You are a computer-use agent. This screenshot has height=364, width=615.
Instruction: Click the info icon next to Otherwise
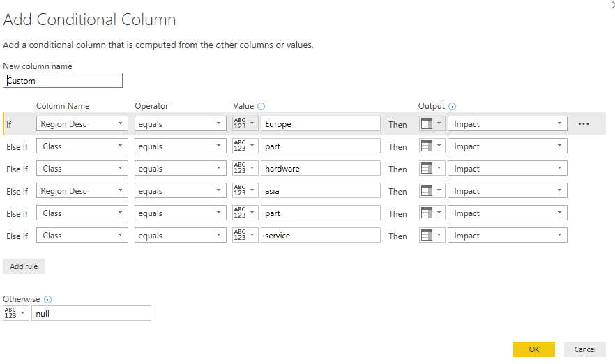coord(48,299)
